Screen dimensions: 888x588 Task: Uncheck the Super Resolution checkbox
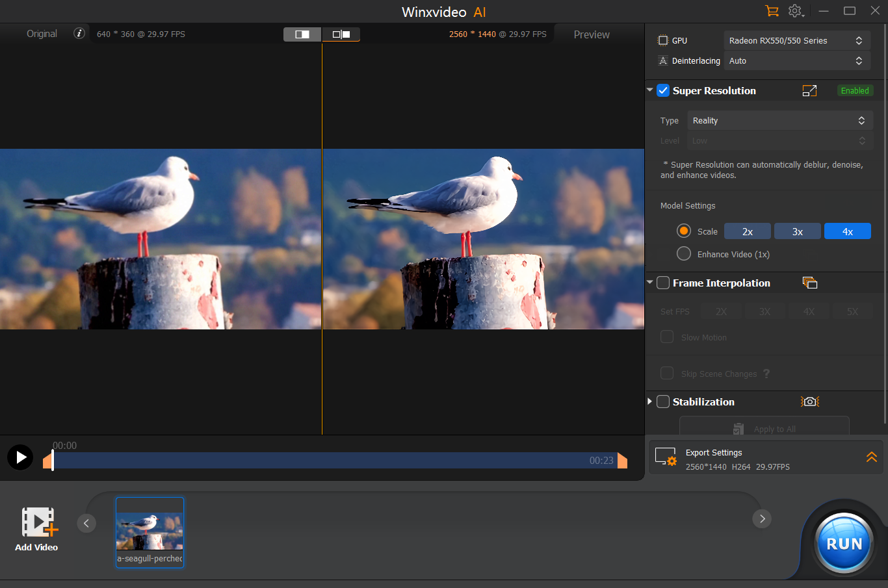[663, 91]
